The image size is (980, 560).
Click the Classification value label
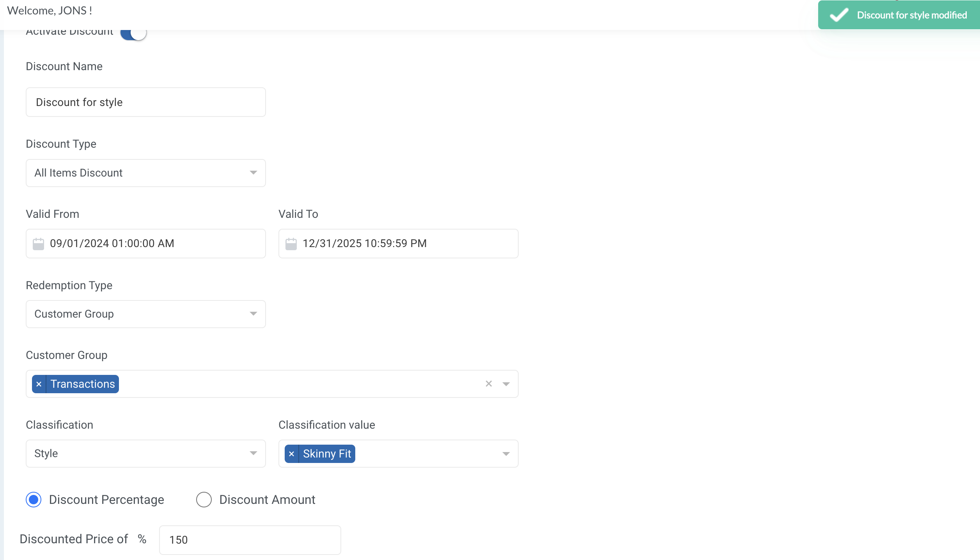327,425
